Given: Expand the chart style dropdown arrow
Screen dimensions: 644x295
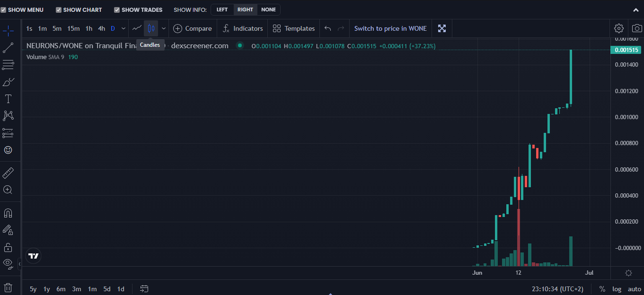Looking at the screenshot, I should (x=164, y=28).
